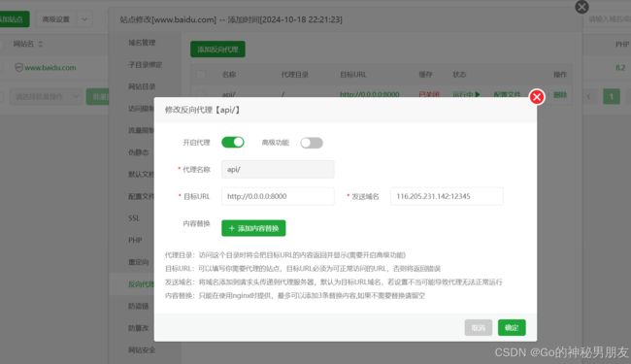Image resolution: width=631 pixels, height=364 pixels.
Task: Edit the 发送域名 input field
Action: coord(447,196)
